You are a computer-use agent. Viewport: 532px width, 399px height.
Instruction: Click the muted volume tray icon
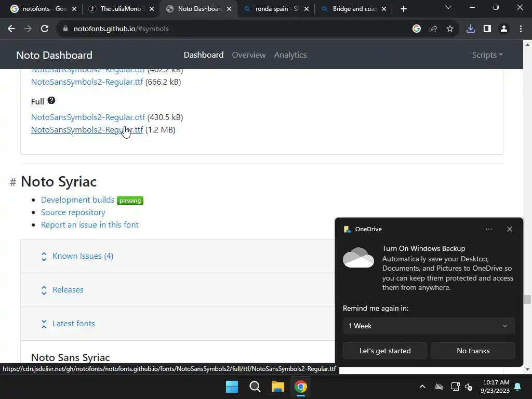coord(469,387)
